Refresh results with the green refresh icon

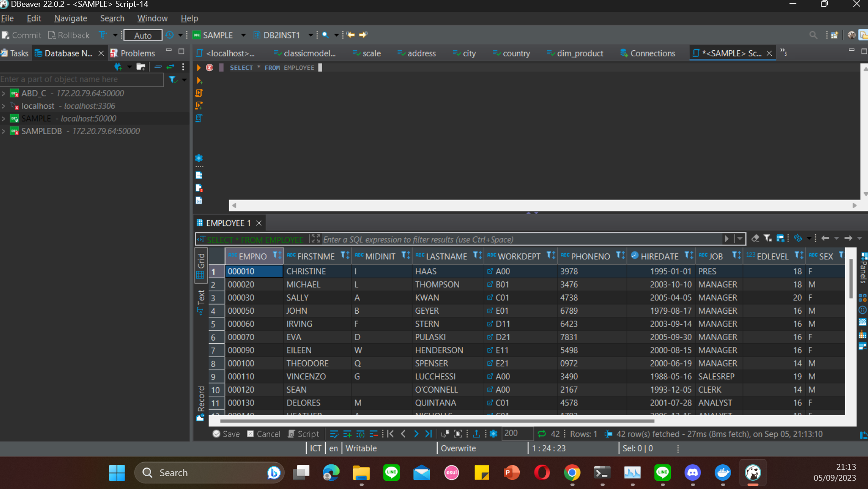coord(542,434)
